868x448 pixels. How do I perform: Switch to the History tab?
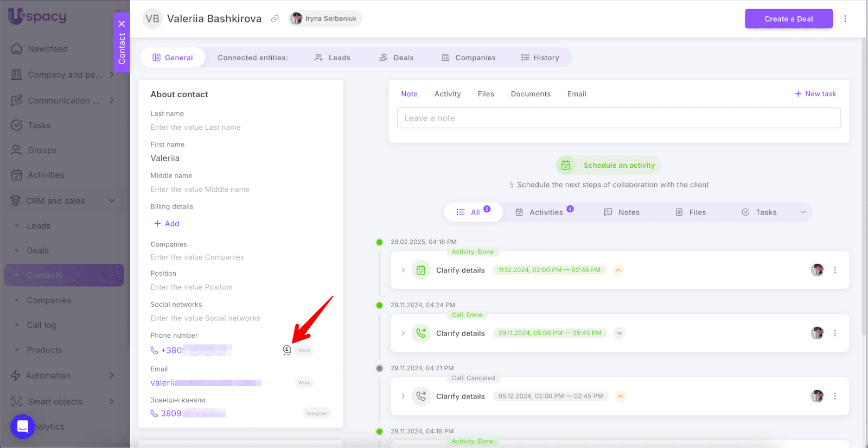[540, 58]
